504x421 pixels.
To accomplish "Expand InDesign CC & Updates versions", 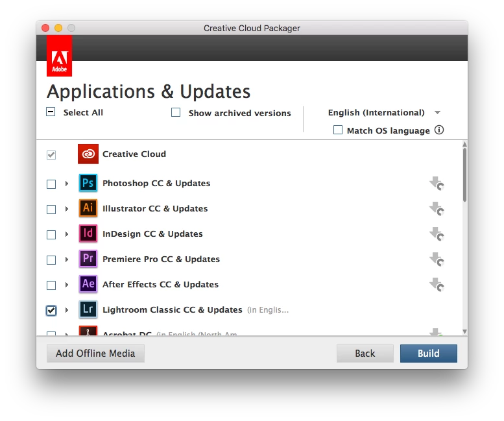I will [x=67, y=234].
